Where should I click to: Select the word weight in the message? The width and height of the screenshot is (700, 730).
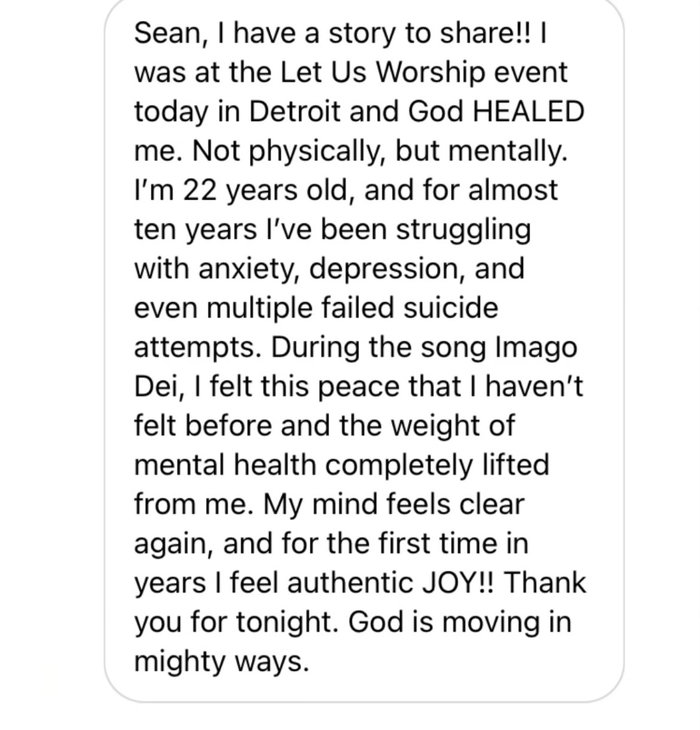pos(431,426)
